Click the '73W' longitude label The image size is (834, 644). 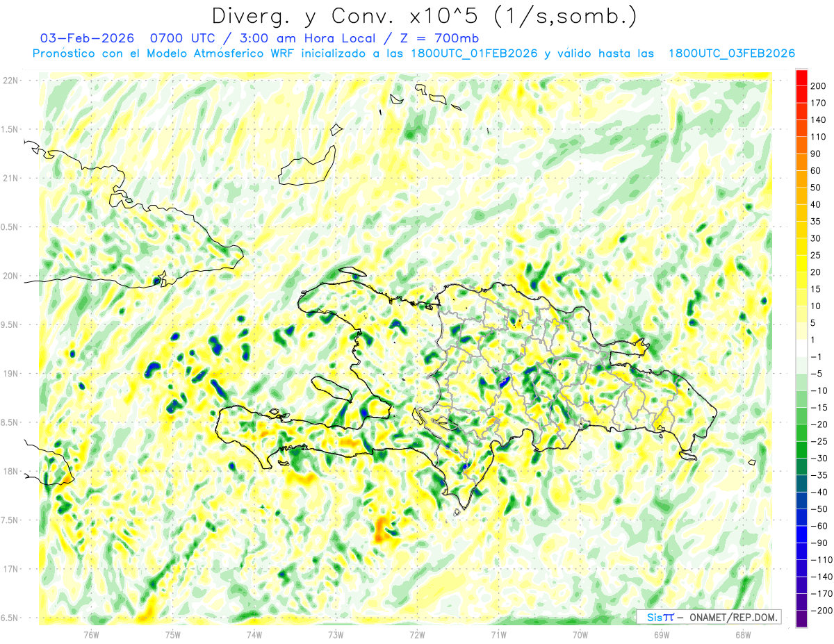(336, 634)
